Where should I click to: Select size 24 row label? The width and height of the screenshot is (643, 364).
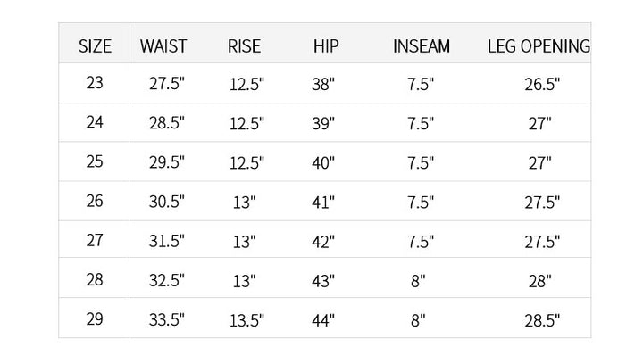coord(96,123)
